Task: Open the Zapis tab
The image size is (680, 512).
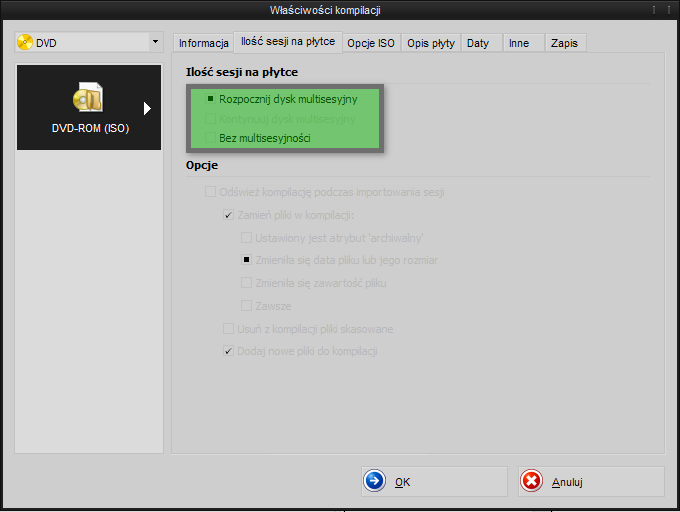Action: coord(566,43)
